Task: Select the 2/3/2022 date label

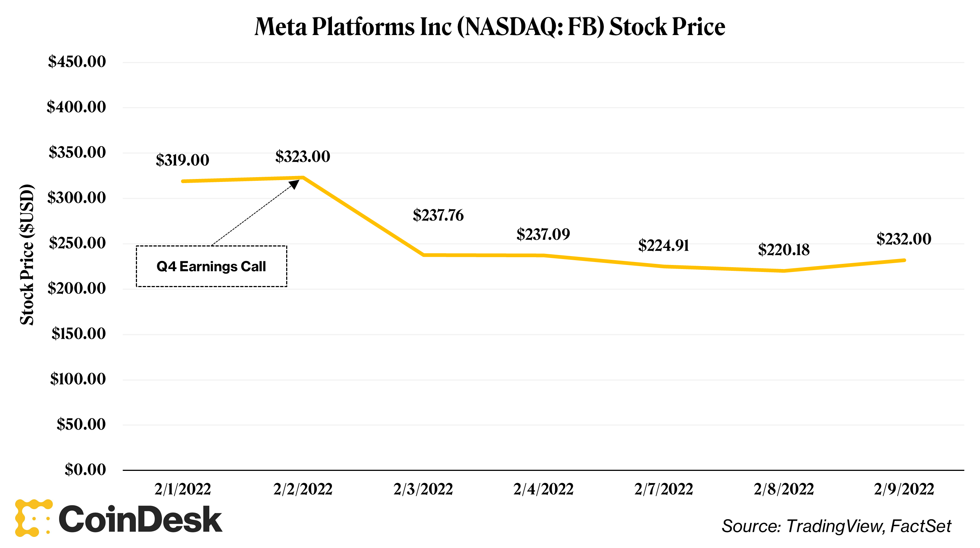Action: (x=423, y=489)
